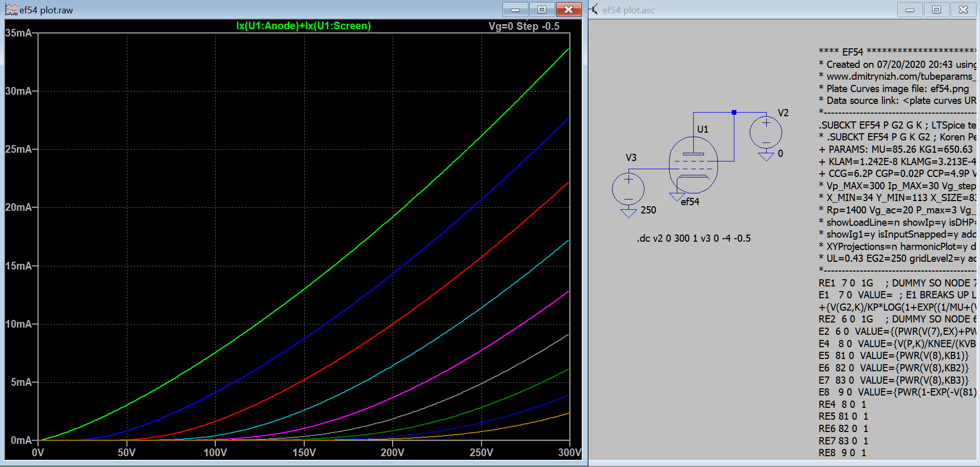Click the V2 reference designator label
The image size is (980, 467).
pyautogui.click(x=783, y=113)
